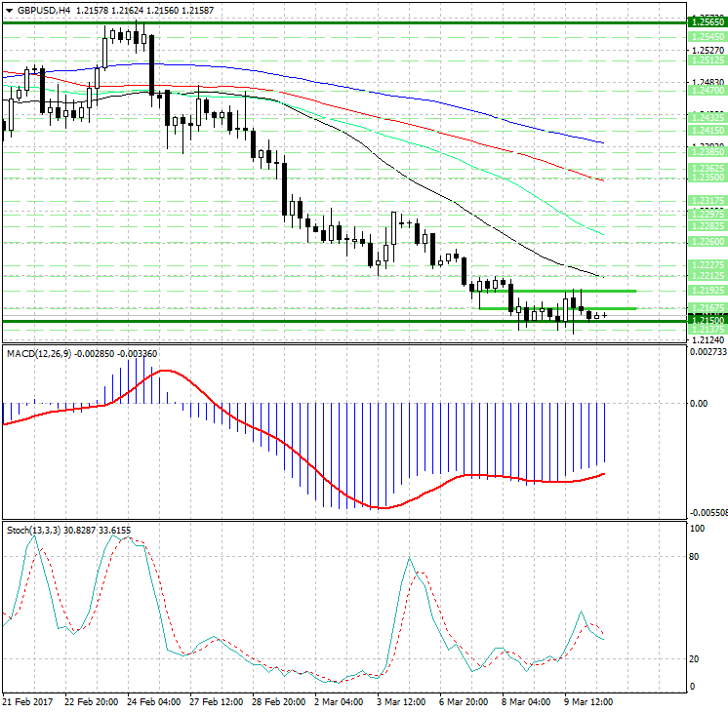Click the 0.00 MACD zero level label

click(699, 404)
